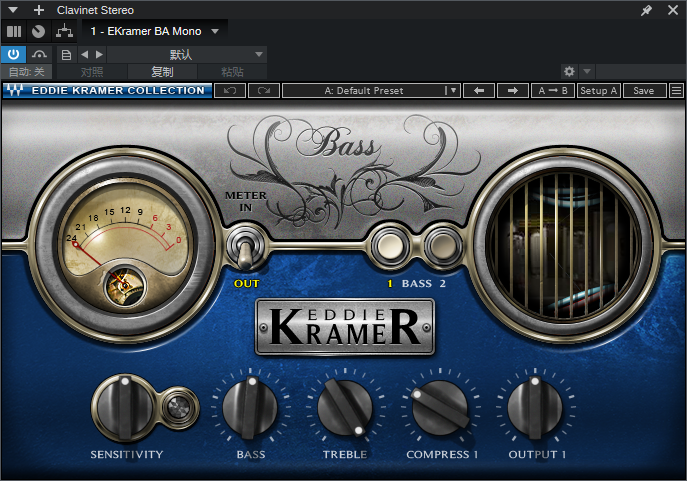Click the round macro knob icon
Image resolution: width=687 pixels, height=481 pixels.
click(39, 32)
